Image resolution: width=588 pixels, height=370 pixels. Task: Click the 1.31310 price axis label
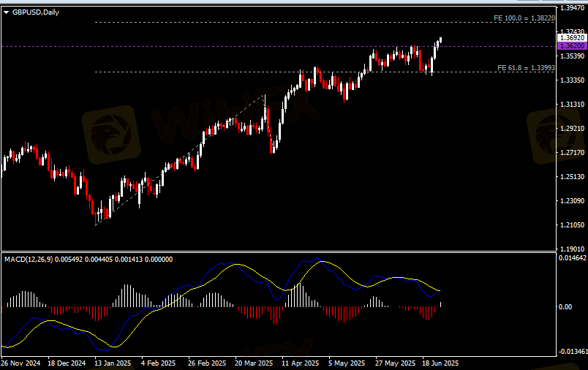click(x=571, y=104)
